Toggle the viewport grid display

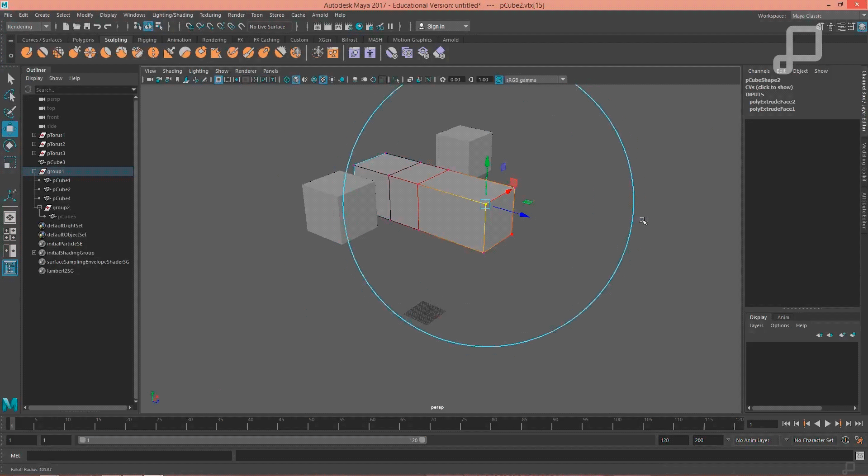pos(218,80)
